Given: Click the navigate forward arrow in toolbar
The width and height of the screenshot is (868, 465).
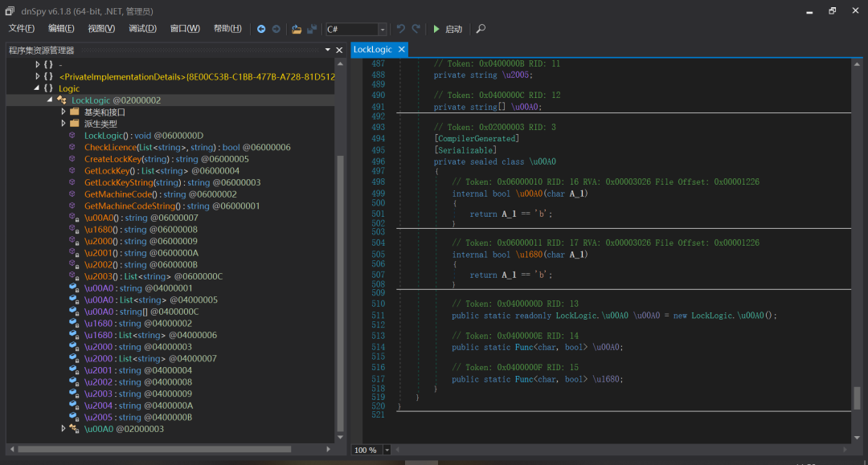Looking at the screenshot, I should pyautogui.click(x=276, y=29).
